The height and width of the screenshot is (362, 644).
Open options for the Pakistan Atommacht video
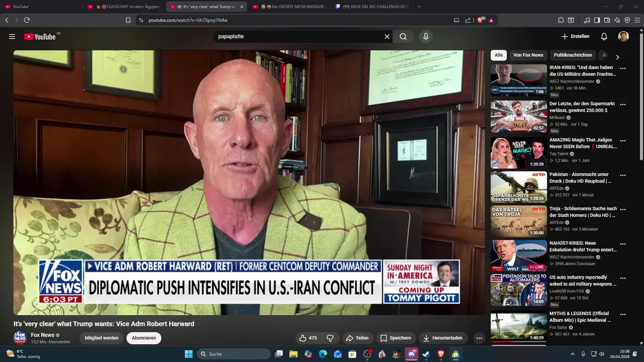coord(623,175)
